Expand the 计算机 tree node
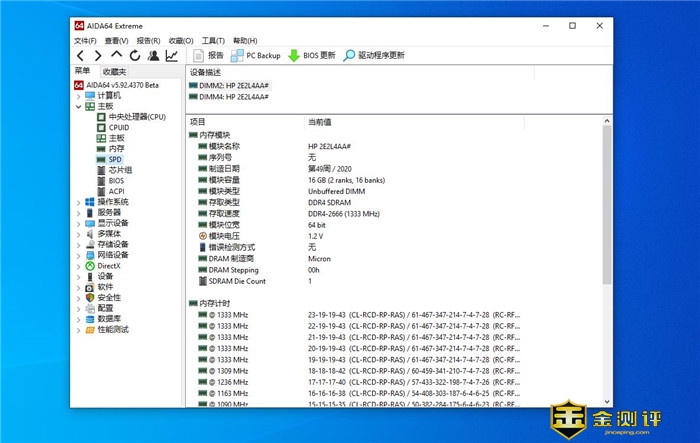 click(78, 96)
